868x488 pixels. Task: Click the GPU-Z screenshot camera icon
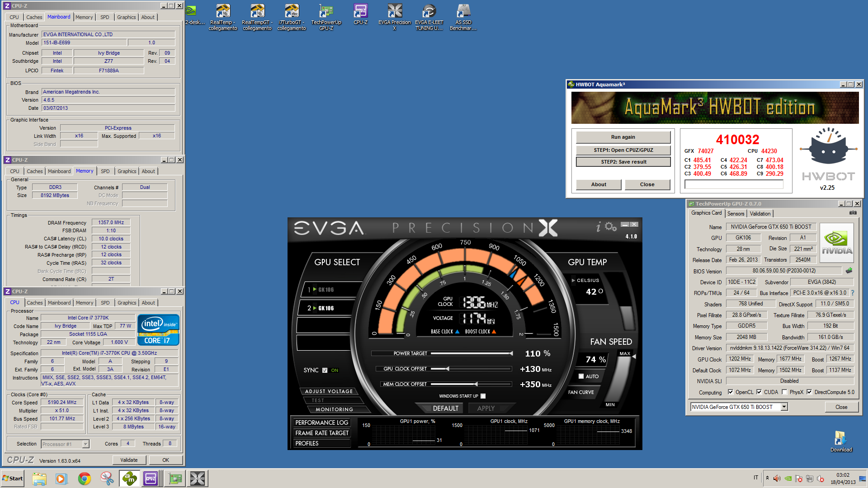[853, 213]
